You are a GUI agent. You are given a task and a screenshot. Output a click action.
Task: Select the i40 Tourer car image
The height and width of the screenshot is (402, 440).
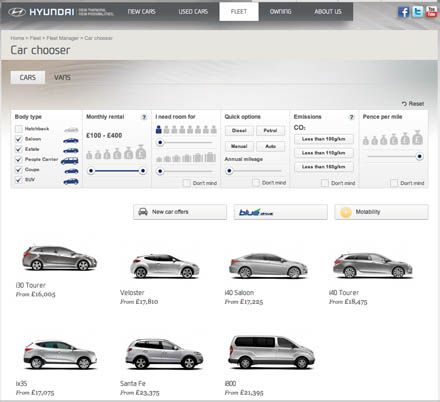coord(373,265)
